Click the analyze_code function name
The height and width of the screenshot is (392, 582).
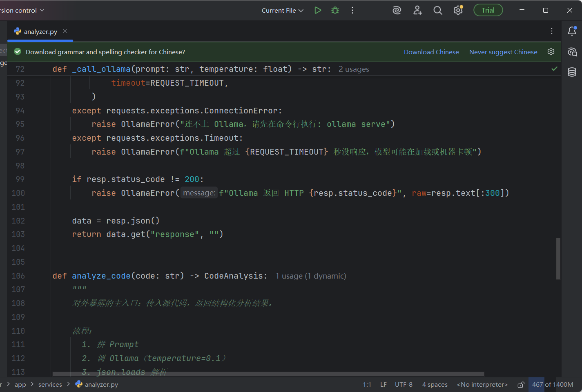[101, 276]
